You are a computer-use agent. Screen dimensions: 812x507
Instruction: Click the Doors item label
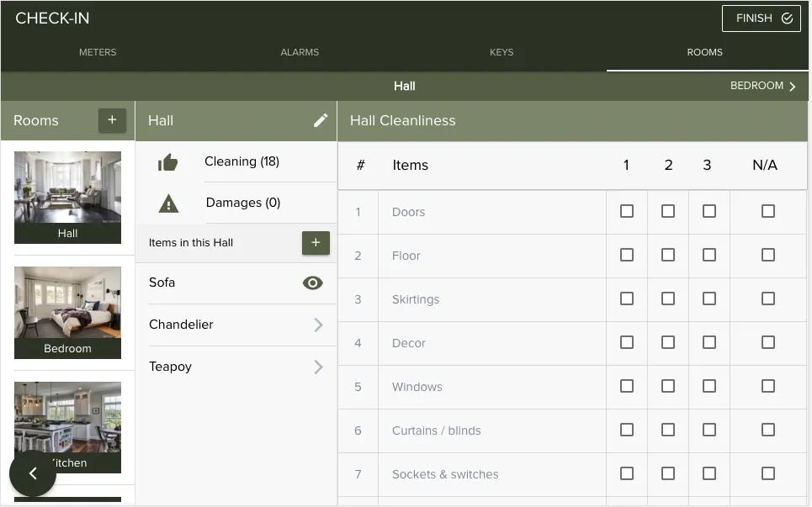point(409,212)
